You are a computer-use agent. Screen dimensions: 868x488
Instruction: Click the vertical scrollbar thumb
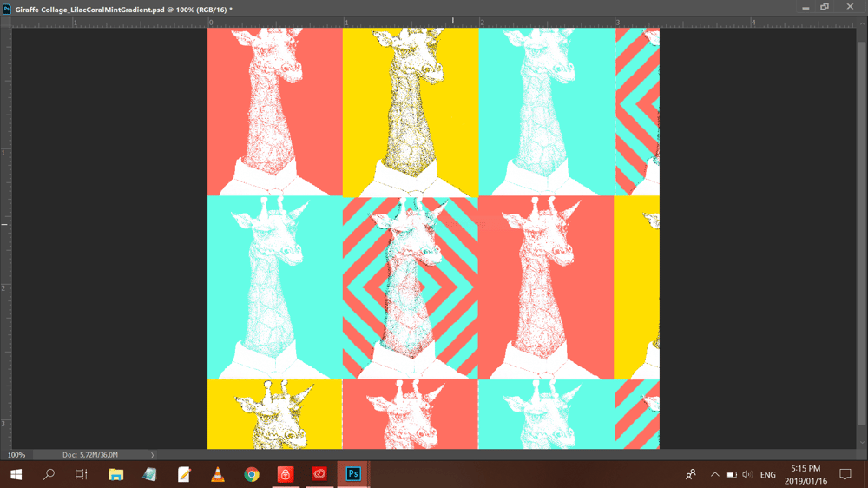tap(862, 233)
